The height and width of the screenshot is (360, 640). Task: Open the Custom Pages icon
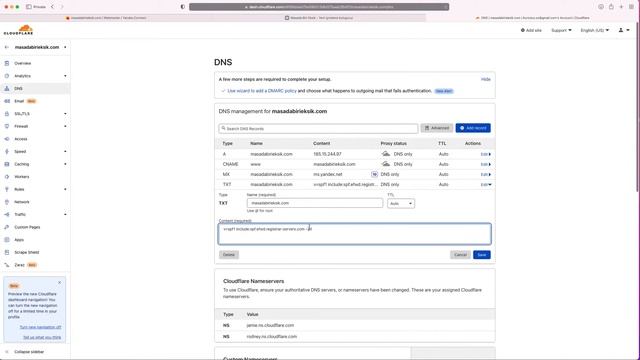point(7,227)
